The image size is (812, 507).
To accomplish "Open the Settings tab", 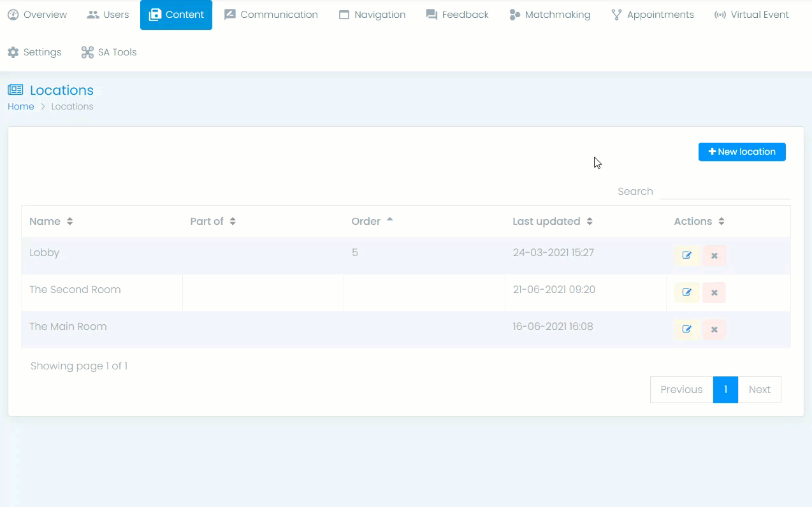I will [34, 52].
